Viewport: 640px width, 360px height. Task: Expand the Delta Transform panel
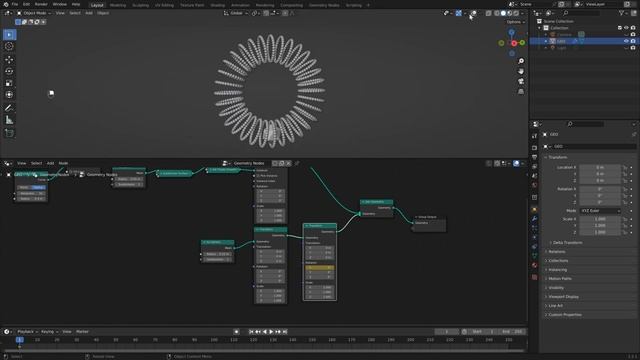[x=567, y=242]
